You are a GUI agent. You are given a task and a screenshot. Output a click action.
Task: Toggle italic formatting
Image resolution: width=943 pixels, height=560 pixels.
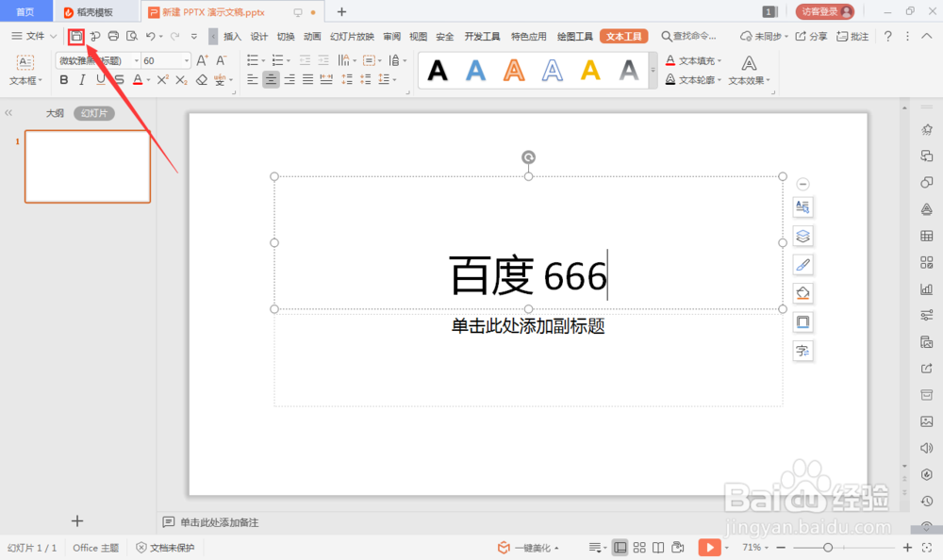click(82, 80)
